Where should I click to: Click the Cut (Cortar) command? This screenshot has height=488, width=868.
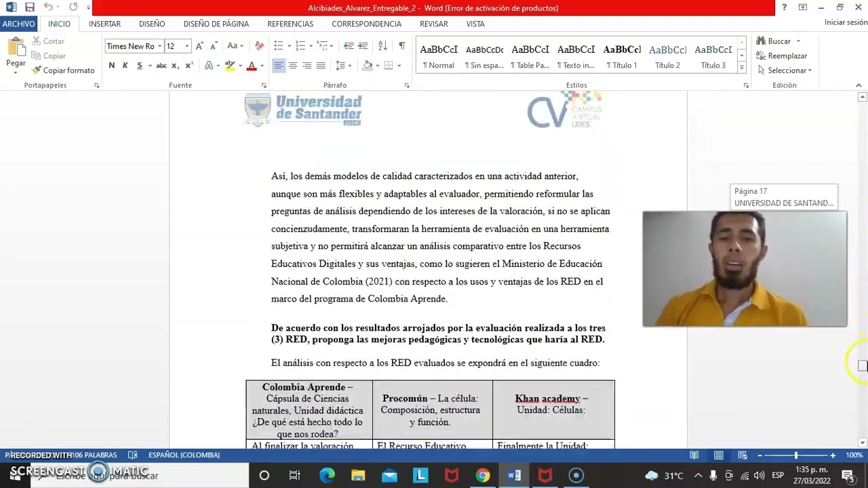[48, 41]
